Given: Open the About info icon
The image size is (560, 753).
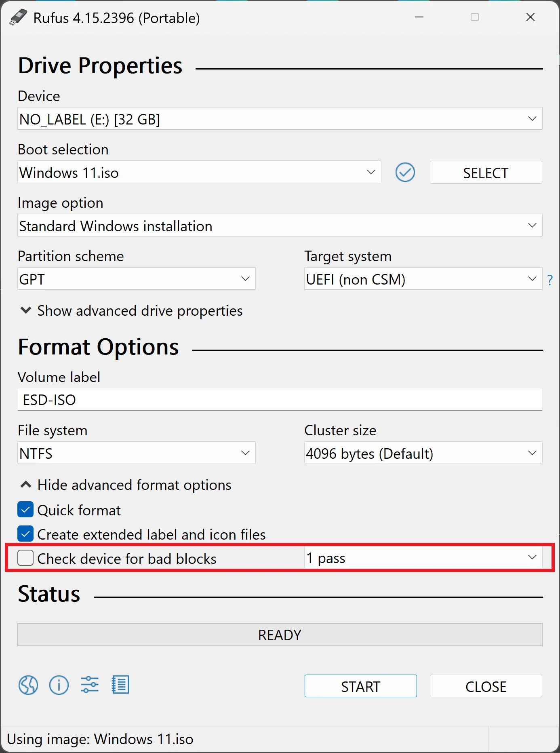Looking at the screenshot, I should click(x=59, y=685).
